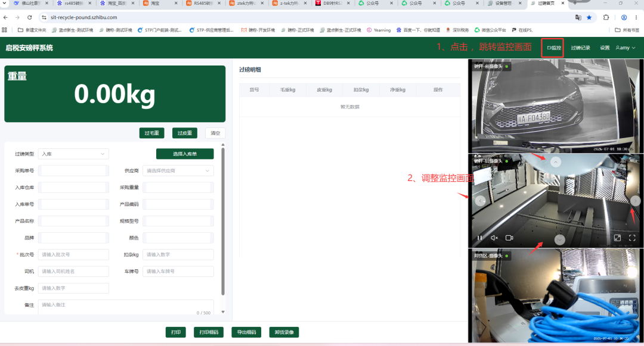Pause the 磅秤-后摄像头 video feed

coord(479,238)
